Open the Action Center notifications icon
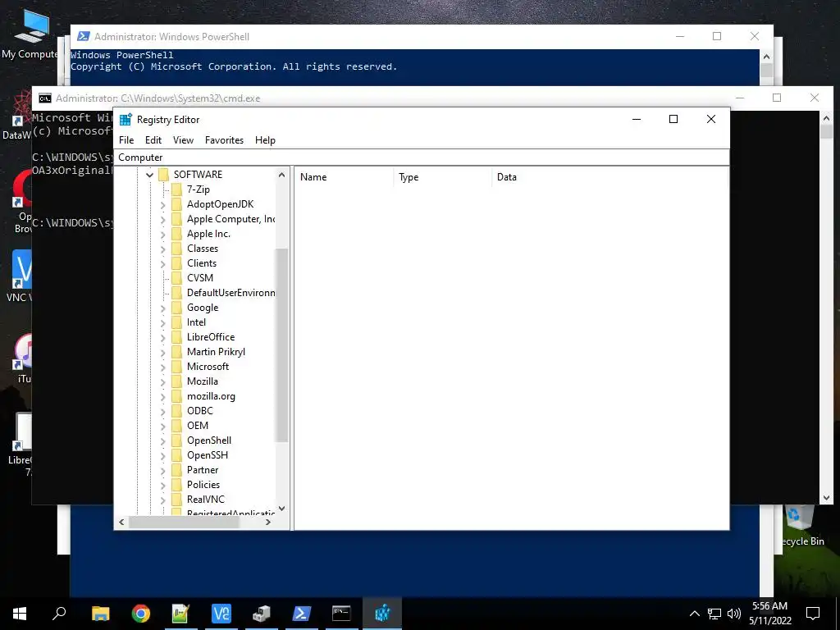This screenshot has height=630, width=840. coord(813,614)
